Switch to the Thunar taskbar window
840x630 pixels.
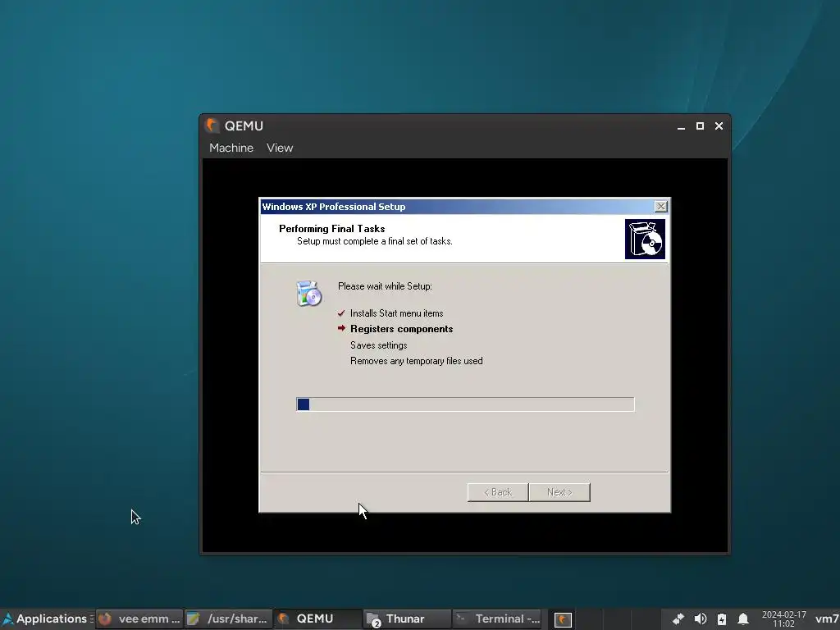[x=406, y=619]
